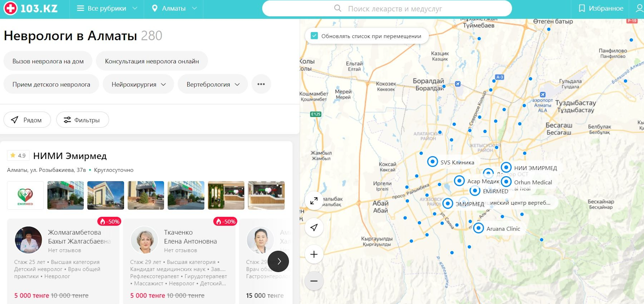644x304 pixels.
Task: Click -50% badge on Ткаченко card
Action: point(225,222)
